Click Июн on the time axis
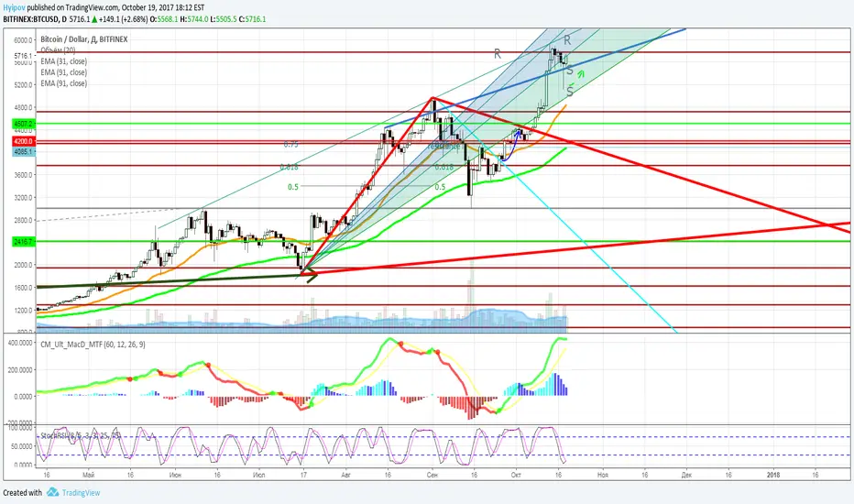This screenshot has width=854, height=504. pos(175,475)
